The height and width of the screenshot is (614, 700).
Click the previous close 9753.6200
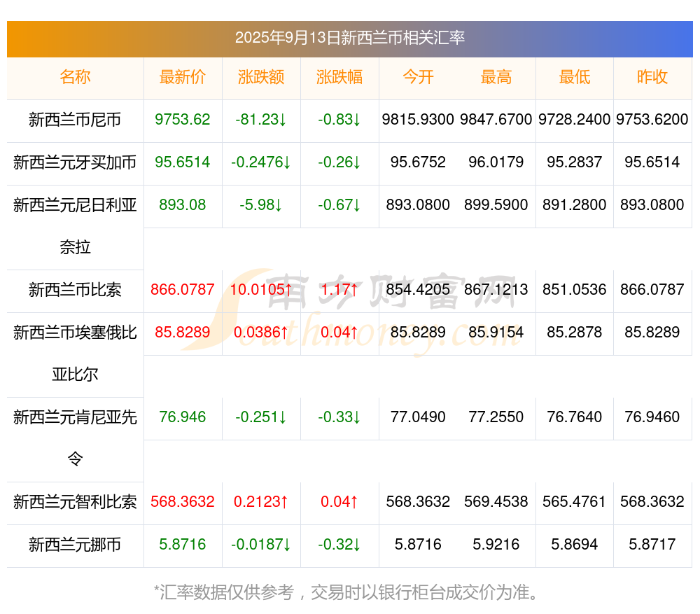pyautogui.click(x=652, y=120)
